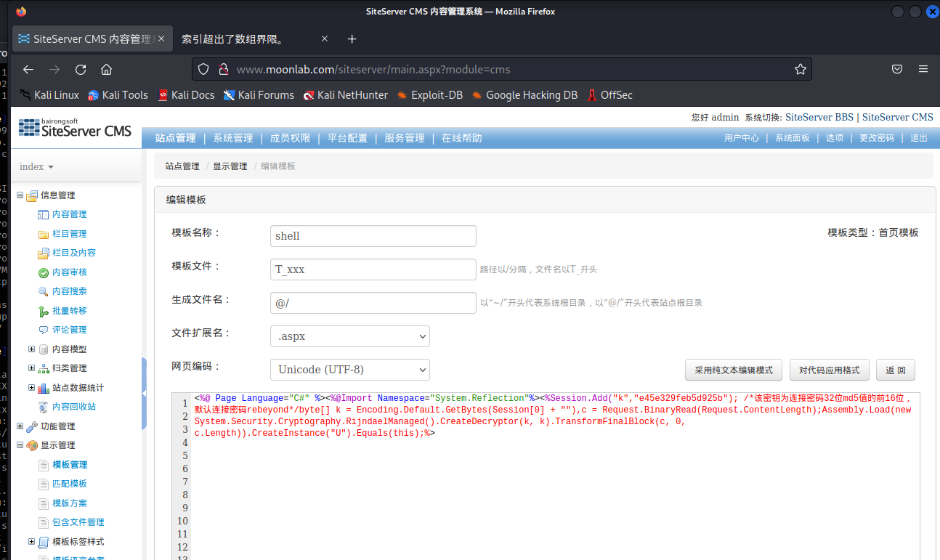
Task: Go to Firefox home page icon
Action: tap(106, 69)
